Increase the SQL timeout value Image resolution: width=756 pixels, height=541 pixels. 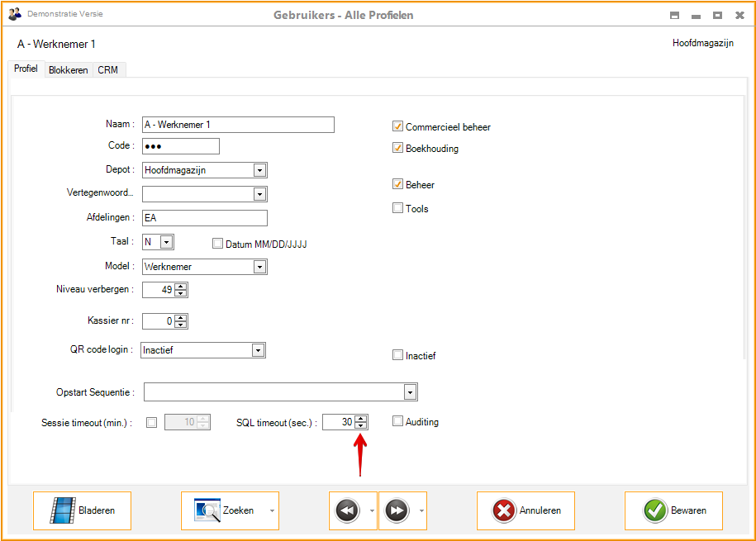pos(361,418)
